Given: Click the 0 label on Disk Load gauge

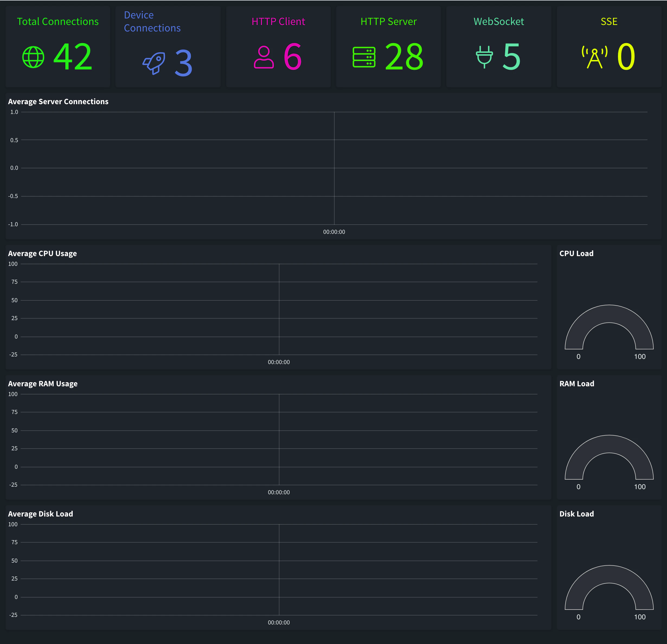Looking at the screenshot, I should pos(579,617).
